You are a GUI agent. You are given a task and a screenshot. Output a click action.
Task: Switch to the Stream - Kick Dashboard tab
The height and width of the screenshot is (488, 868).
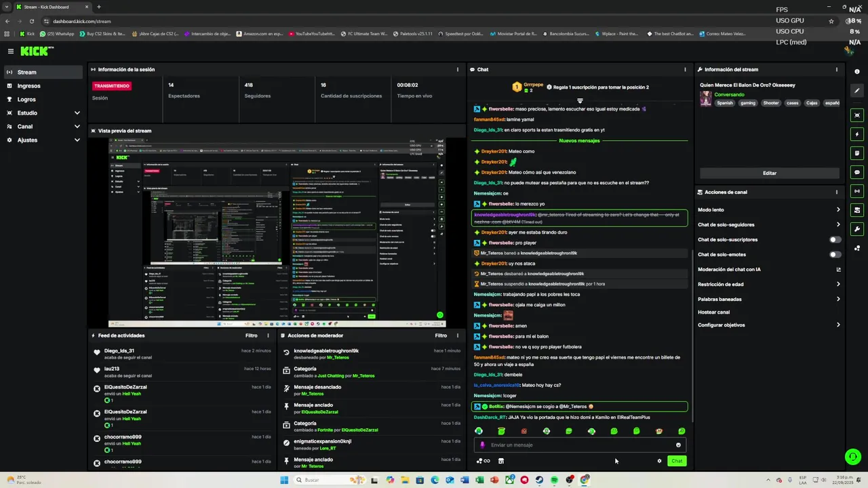click(53, 7)
